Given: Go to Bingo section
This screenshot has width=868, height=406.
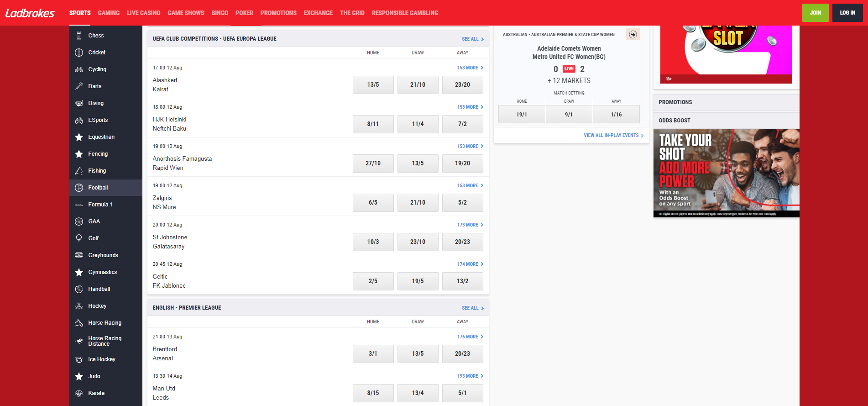Looking at the screenshot, I should click(x=220, y=13).
